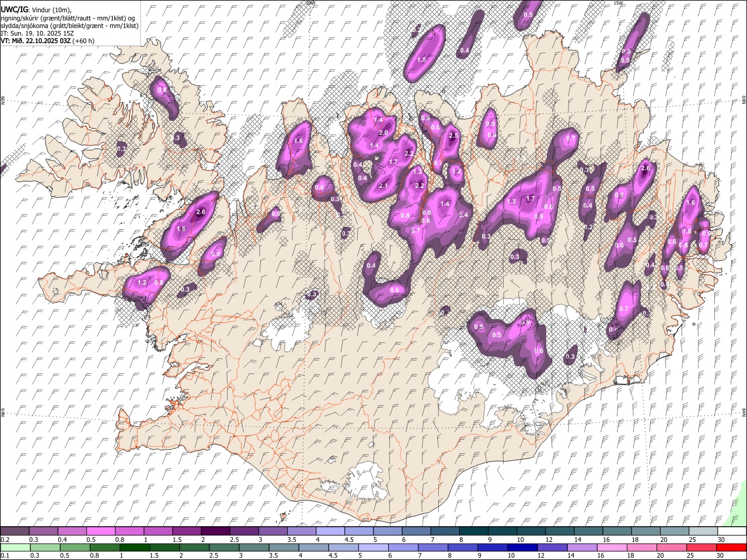The image size is (747, 560).
Task: Select the dark green lower swatch between 1 and 1.5
Action: (x=134, y=547)
